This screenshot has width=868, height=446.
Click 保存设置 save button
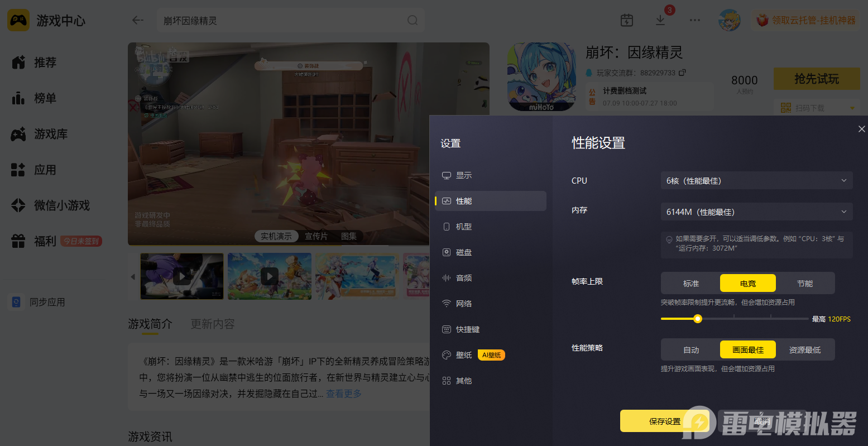coord(665,421)
